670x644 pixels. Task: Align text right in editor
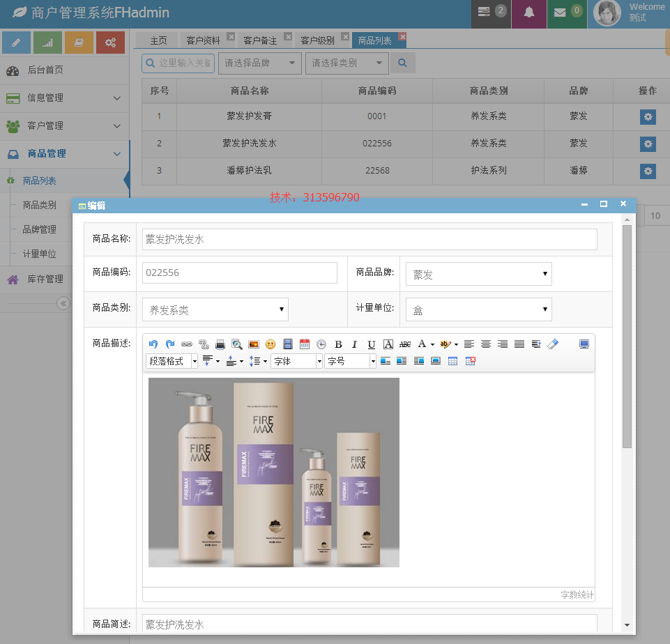pos(503,344)
